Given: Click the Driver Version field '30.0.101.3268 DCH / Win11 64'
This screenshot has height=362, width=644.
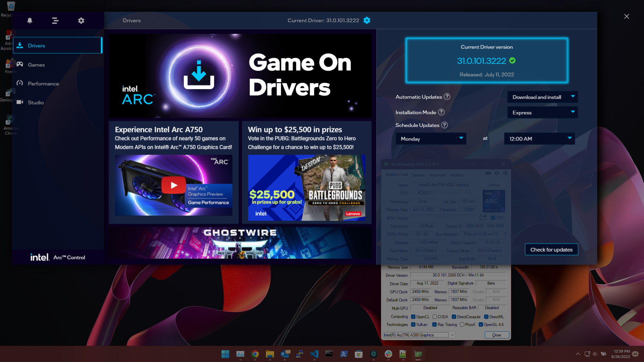Looking at the screenshot, I should click(458, 275).
